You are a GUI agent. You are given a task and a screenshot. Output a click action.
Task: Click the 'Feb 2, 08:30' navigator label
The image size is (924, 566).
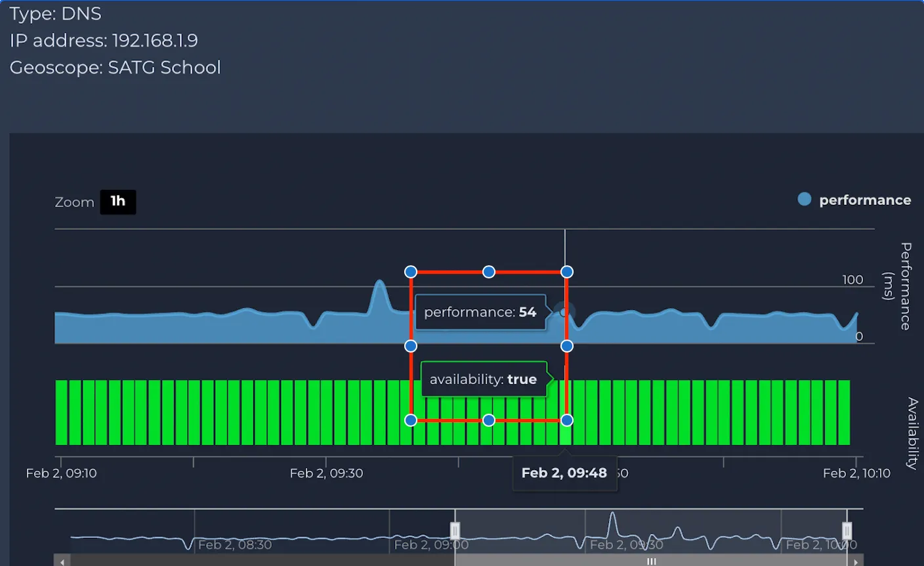click(x=235, y=545)
